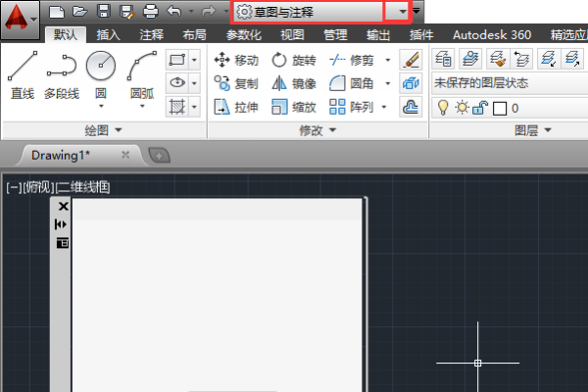This screenshot has width=588, height=392.
Task: Click the Mirror (镜像) tool
Action: (x=293, y=84)
